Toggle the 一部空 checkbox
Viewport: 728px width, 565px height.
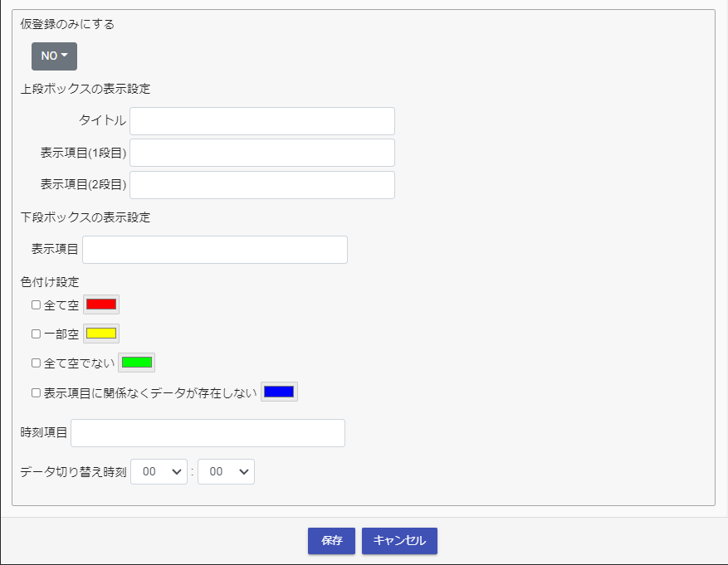tap(36, 334)
